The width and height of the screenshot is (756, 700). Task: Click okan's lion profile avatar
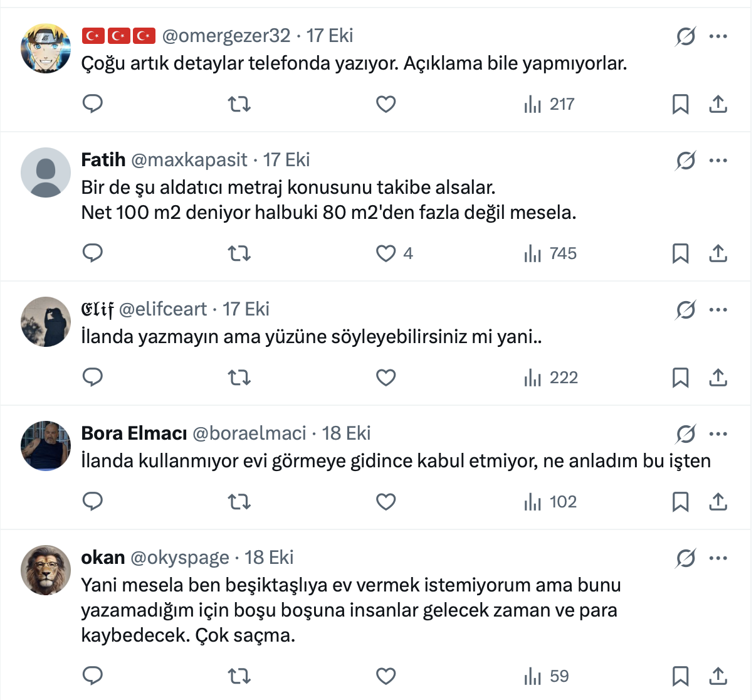[x=46, y=570]
